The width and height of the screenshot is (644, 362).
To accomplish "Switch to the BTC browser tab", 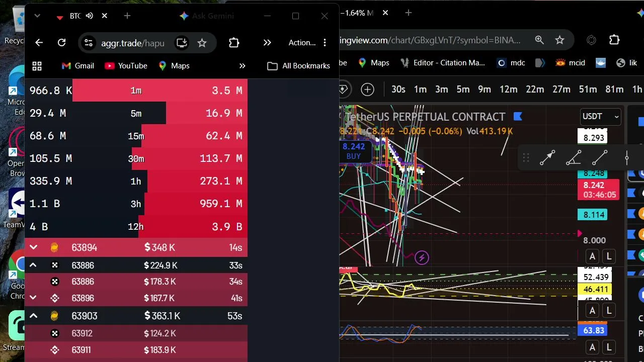I will pos(74,16).
